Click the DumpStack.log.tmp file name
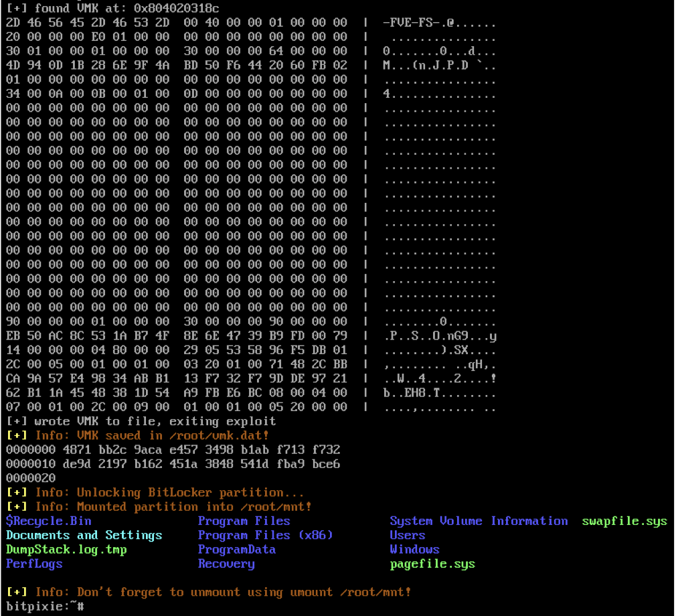Viewport: 676px width, 616px height. point(66,549)
